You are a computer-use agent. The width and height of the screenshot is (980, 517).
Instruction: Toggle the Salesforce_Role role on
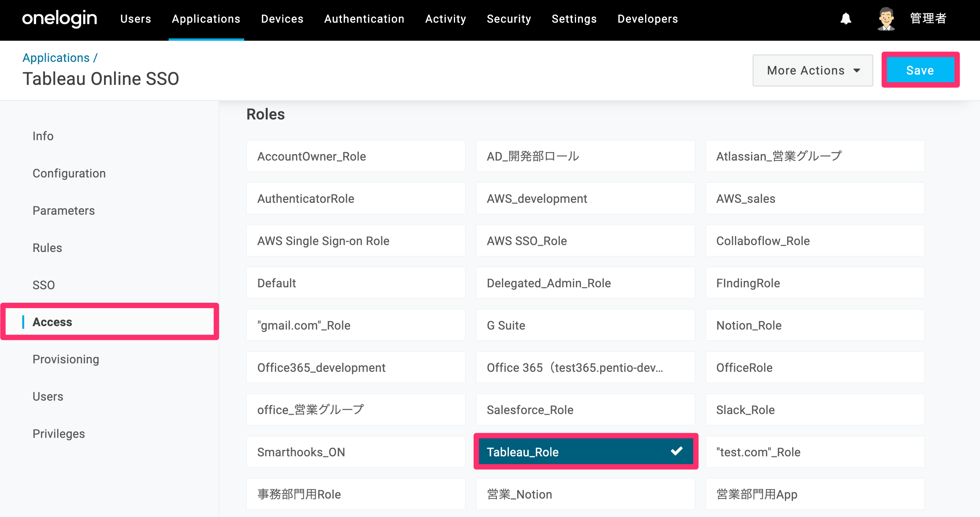click(x=586, y=409)
